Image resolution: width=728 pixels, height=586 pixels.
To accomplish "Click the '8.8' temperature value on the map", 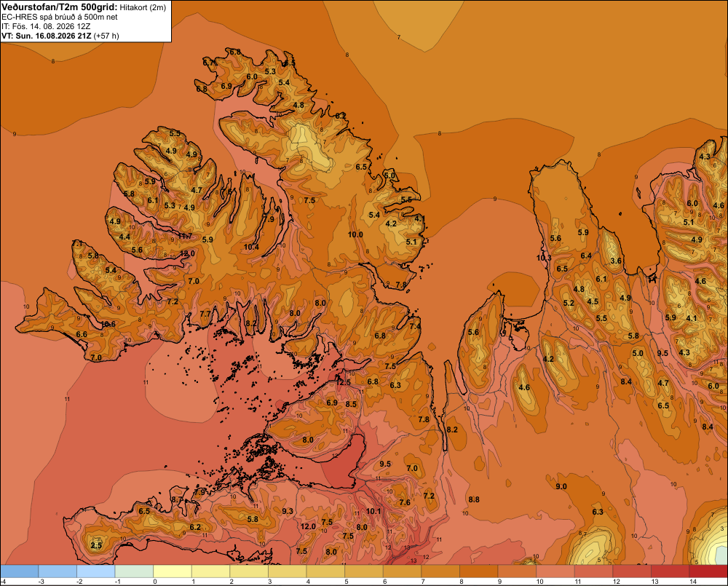I will pyautogui.click(x=474, y=499).
